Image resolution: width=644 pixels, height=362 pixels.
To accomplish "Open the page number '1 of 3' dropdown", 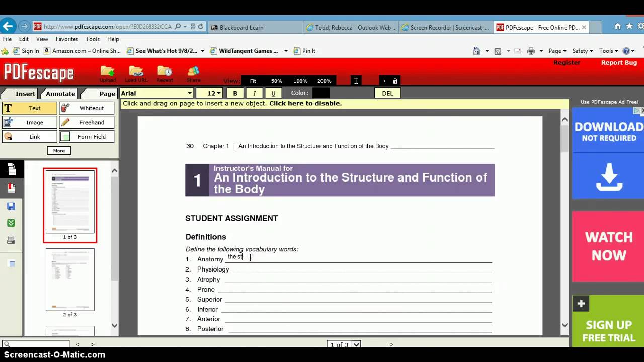I will 344,344.
